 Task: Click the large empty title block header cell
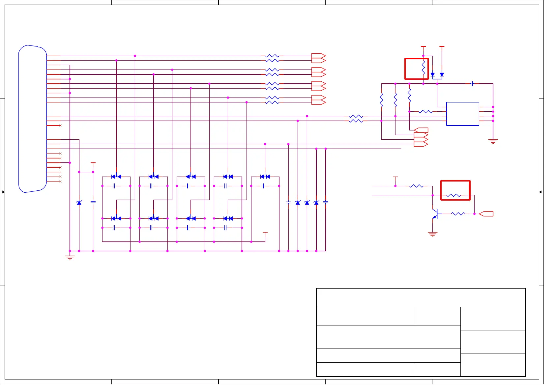coord(421,297)
